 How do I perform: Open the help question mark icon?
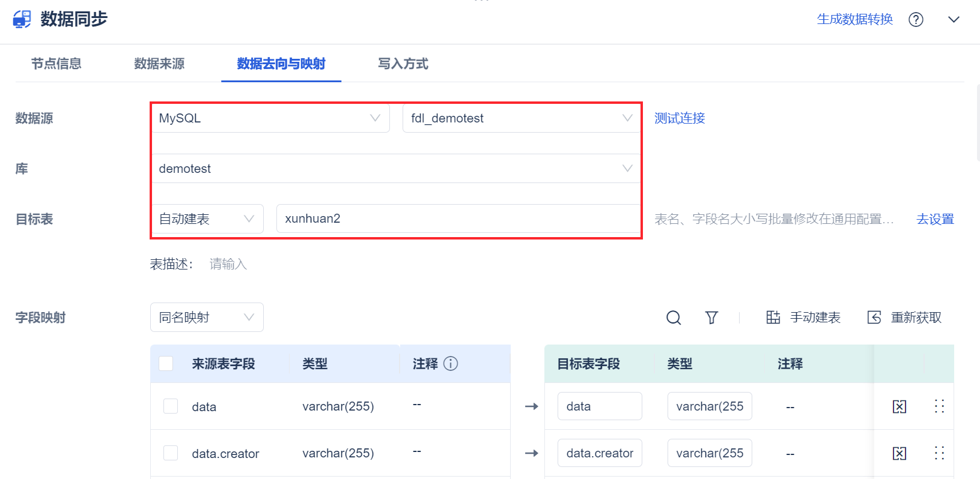click(916, 20)
